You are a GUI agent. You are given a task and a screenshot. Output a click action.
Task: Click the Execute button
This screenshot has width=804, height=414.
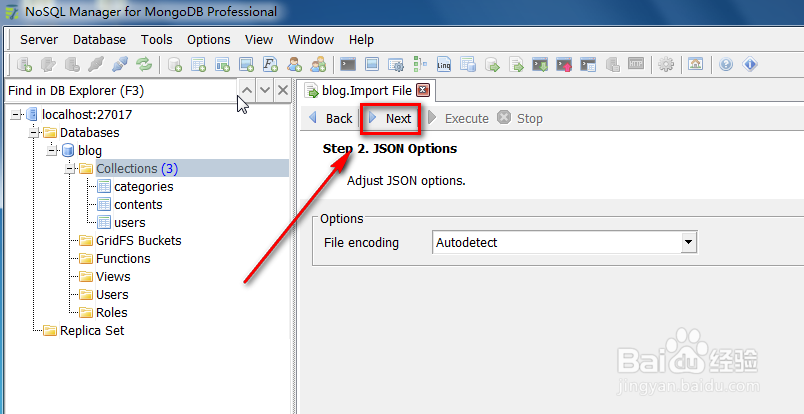coord(458,119)
